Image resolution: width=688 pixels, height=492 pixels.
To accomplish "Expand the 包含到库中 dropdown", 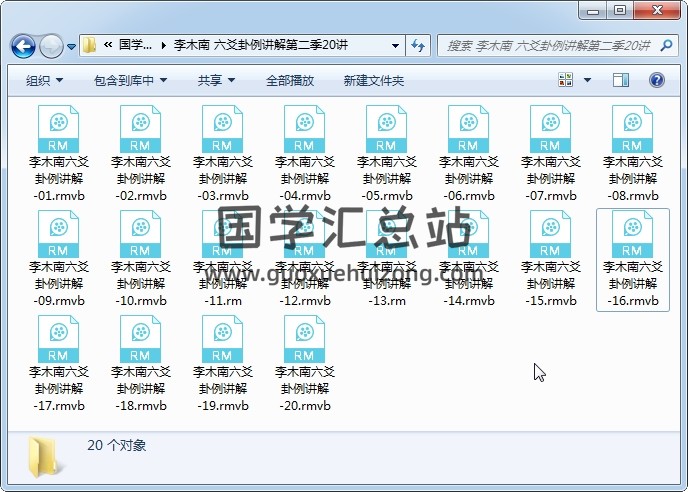I will [x=130, y=80].
